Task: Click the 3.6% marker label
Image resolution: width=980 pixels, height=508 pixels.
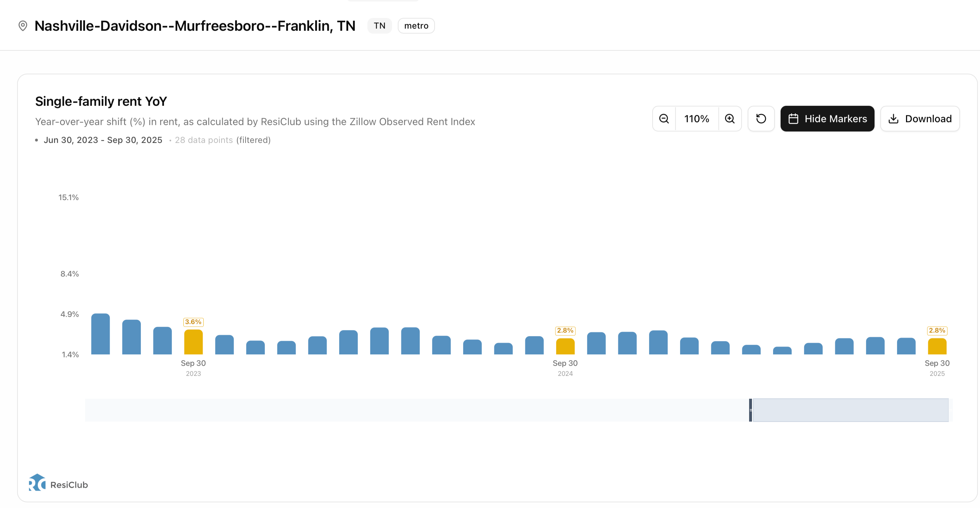Action: coord(193,322)
